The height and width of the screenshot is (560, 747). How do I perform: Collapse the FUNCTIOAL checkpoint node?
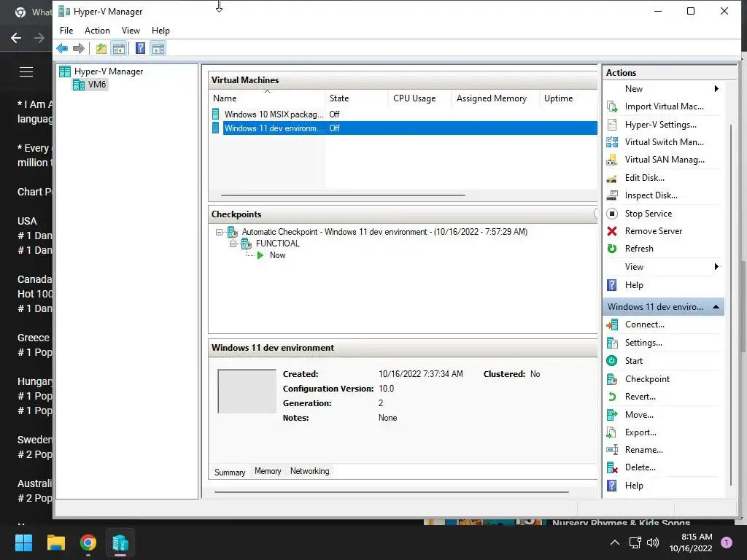pyautogui.click(x=233, y=244)
